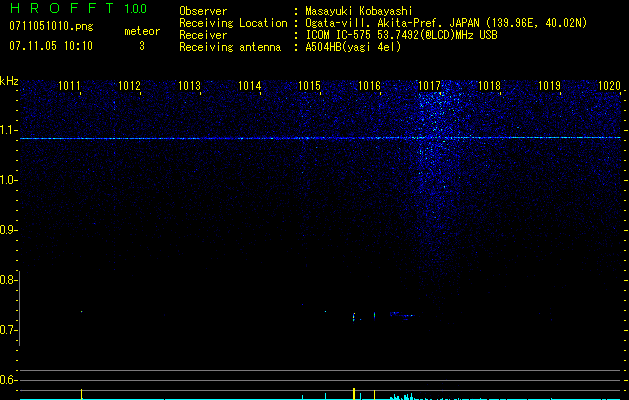Click the 1019 time axis label
The height and width of the screenshot is (400, 629).
549,86
